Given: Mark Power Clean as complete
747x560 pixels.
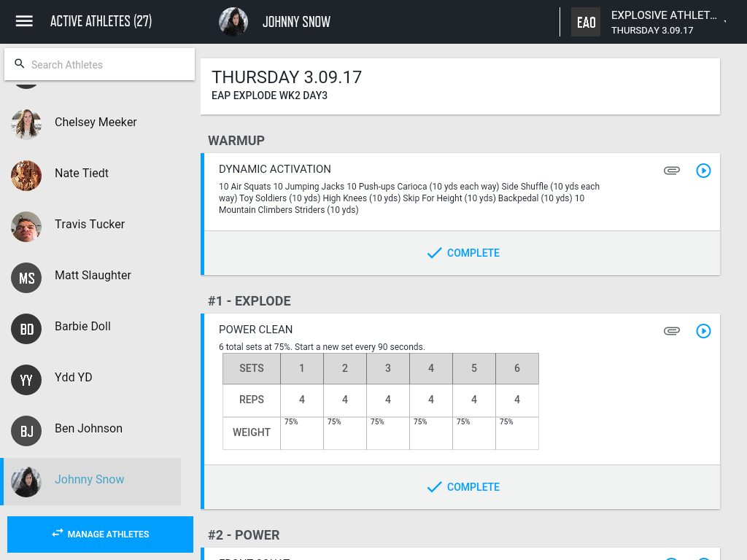Looking at the screenshot, I should tap(462, 487).
